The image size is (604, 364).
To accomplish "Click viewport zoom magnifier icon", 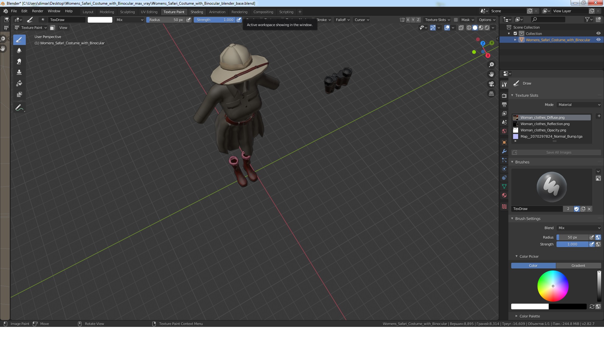I will [x=491, y=65].
